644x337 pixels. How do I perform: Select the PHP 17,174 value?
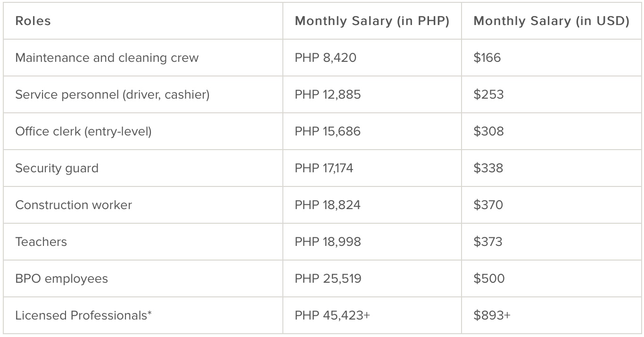[x=324, y=168]
